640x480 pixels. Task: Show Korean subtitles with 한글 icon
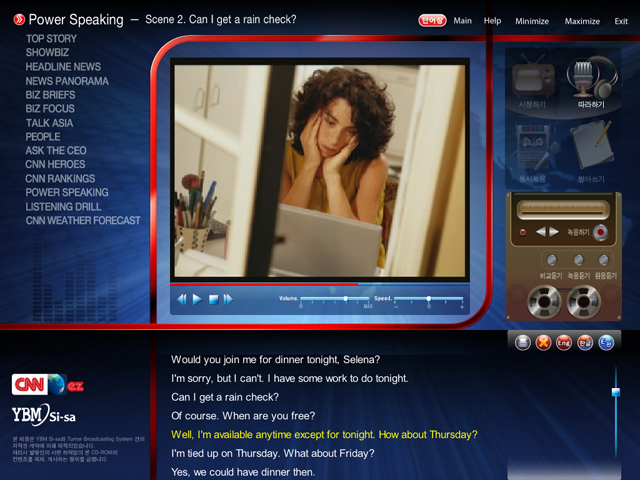585,343
